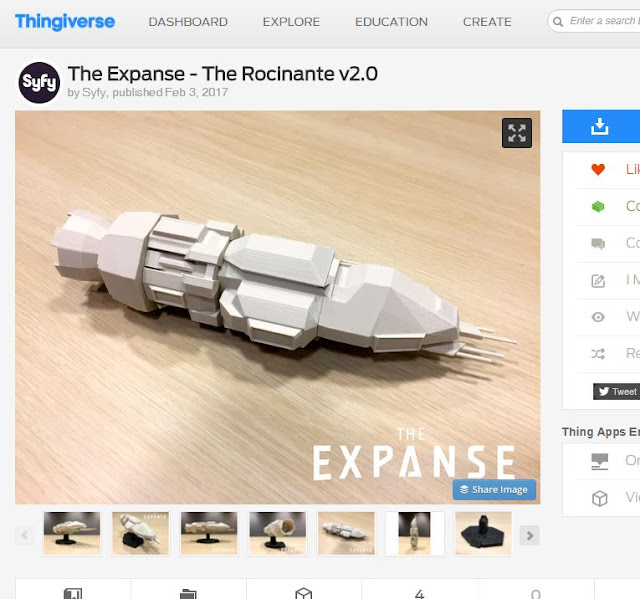Open comments via speech bubble icon
This screenshot has width=640, height=599.
(598, 244)
